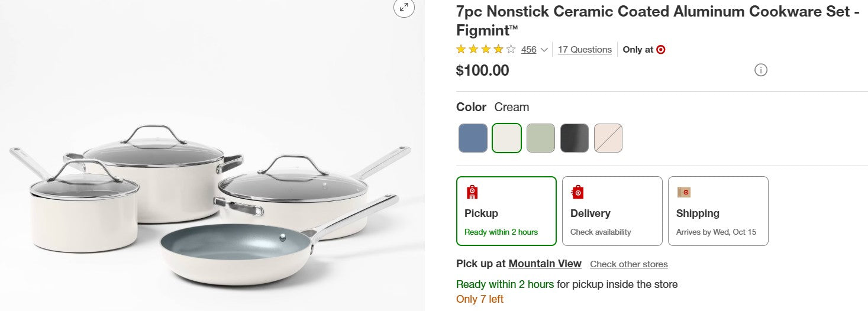
Task: Click the info icon beside the price
Action: click(x=760, y=70)
